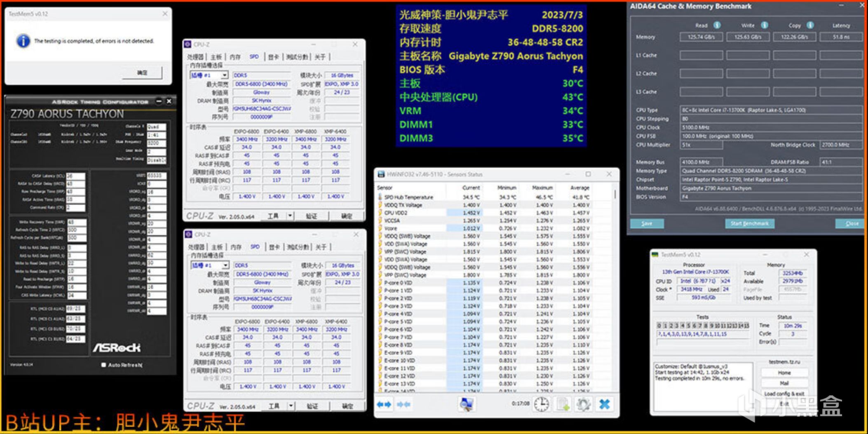
Task: Click DDR5-8200 speed text in overlay
Action: coord(557,28)
